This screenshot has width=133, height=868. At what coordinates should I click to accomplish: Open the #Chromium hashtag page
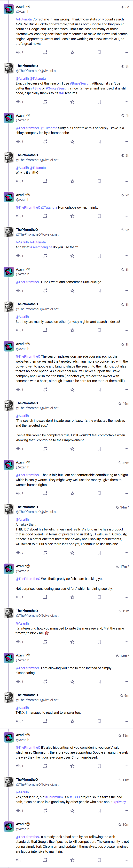pos(54,797)
